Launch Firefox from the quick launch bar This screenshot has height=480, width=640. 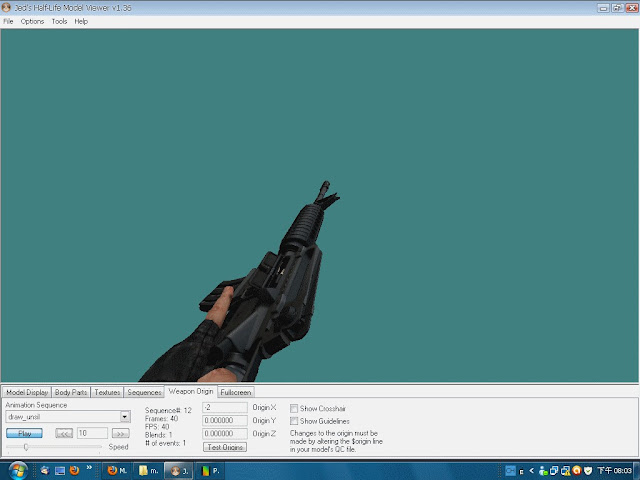tap(75, 471)
